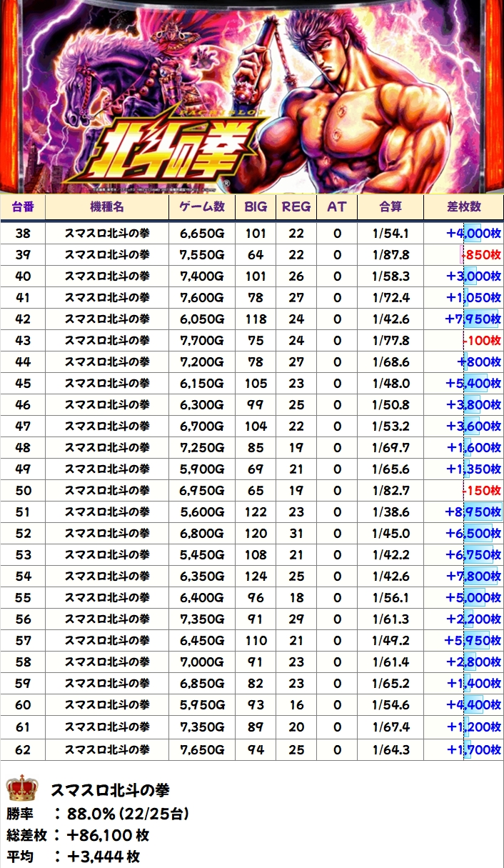Select machine number 62 row
This screenshot has height=868, width=504.
(x=23, y=749)
